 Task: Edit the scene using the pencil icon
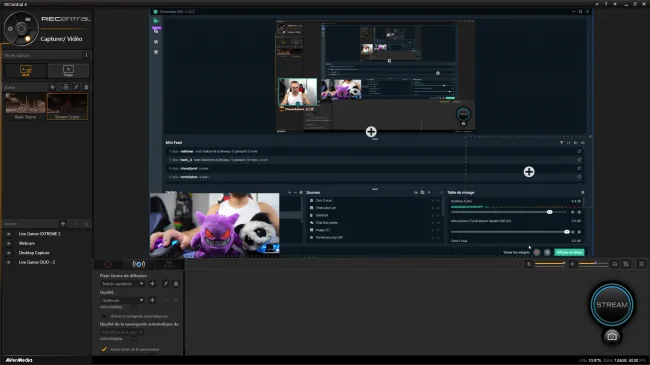pos(76,87)
